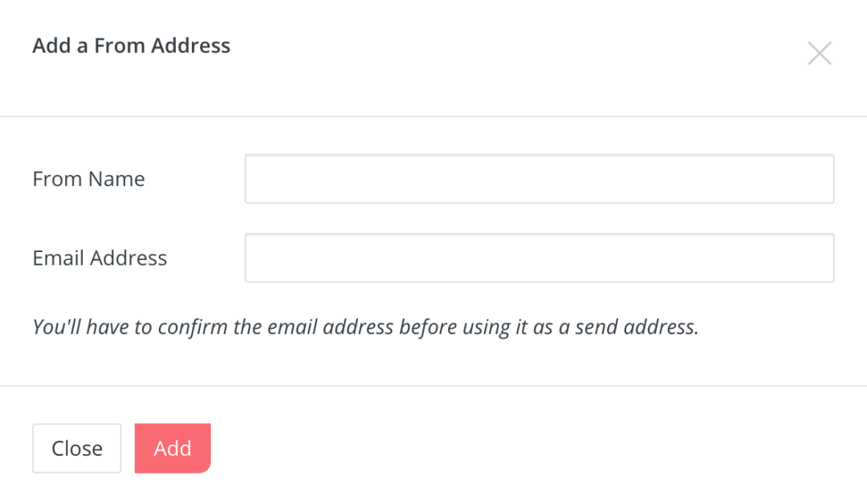Click the "From Name" field label
Image resolution: width=867 pixels, height=504 pixels.
pyautogui.click(x=88, y=179)
